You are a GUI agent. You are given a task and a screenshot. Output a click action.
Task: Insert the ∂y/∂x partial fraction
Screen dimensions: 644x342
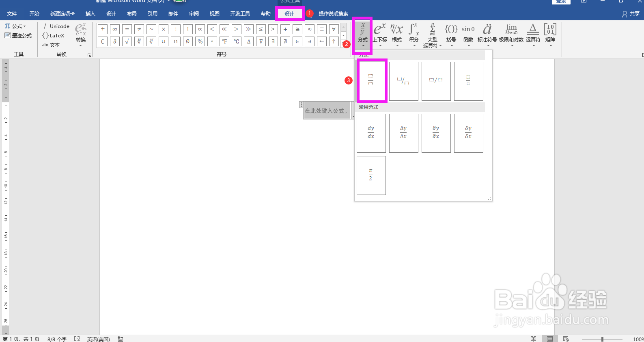click(x=436, y=133)
